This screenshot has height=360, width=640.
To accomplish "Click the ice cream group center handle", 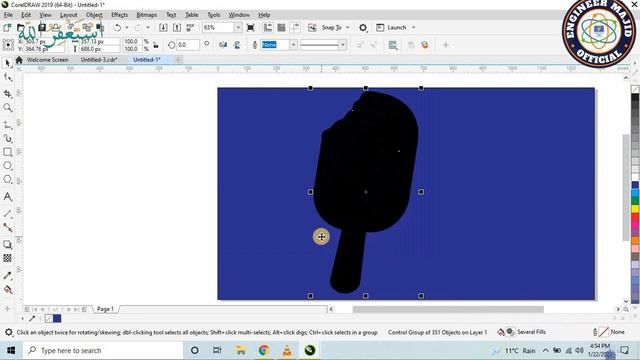I will click(366, 191).
